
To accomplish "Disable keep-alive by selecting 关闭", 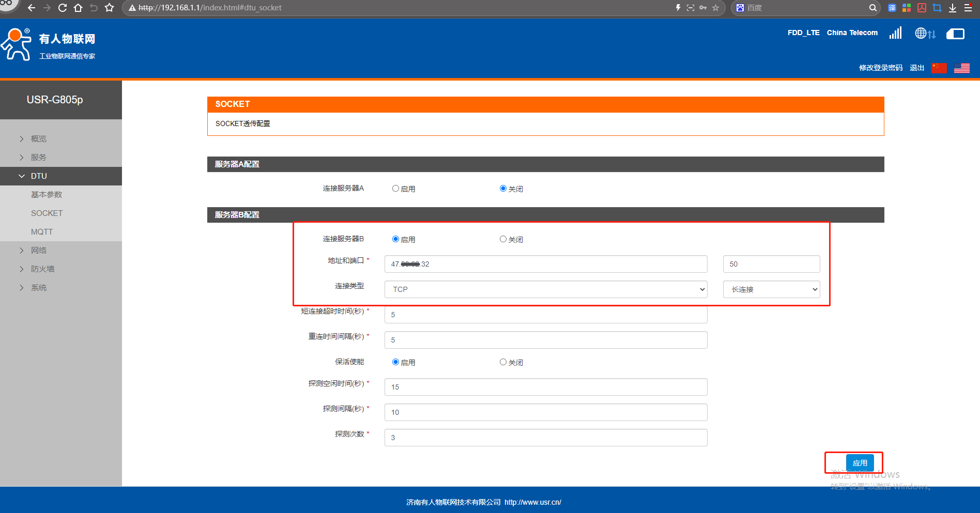I will (x=503, y=362).
